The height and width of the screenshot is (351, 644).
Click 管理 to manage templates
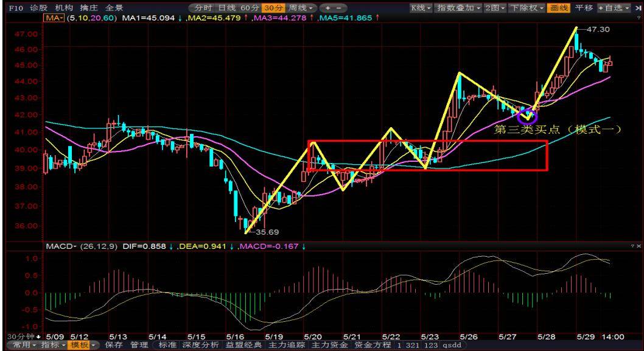[139, 346]
